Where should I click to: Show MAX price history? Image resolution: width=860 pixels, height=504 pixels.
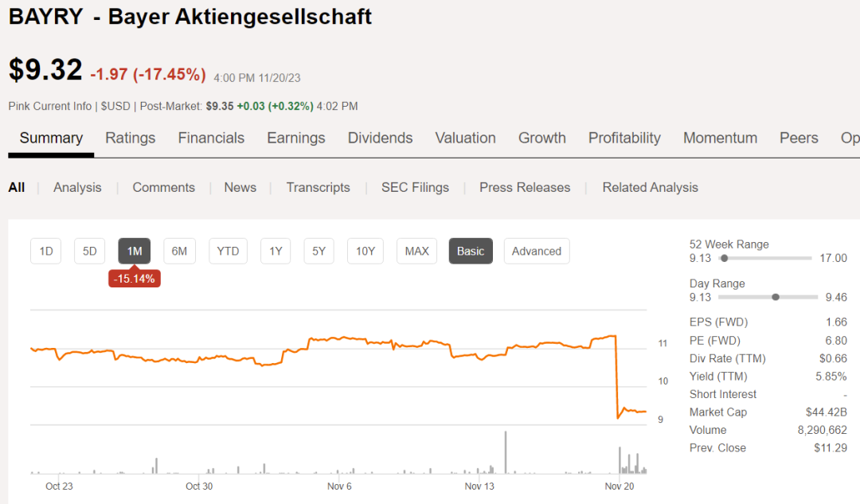[x=416, y=251]
